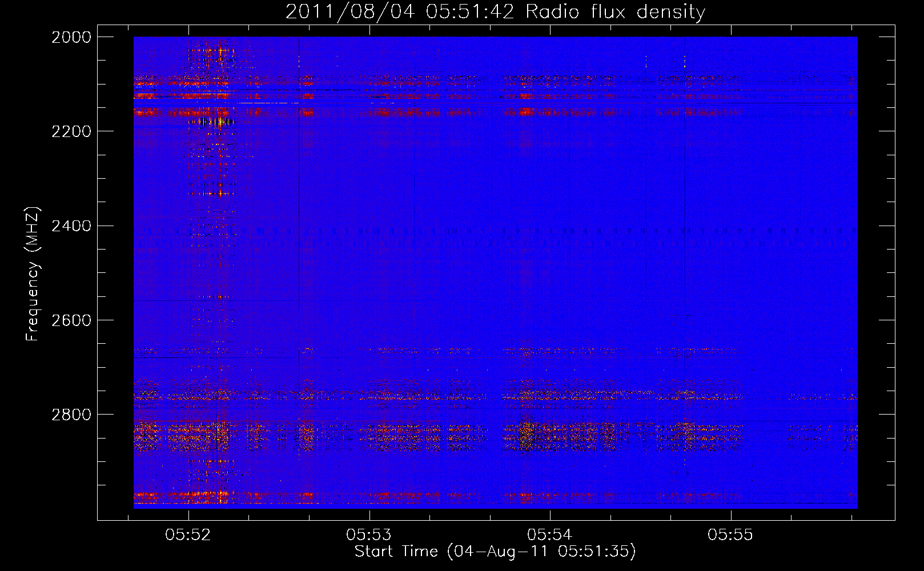Click the '05:55' time axis label

[730, 534]
